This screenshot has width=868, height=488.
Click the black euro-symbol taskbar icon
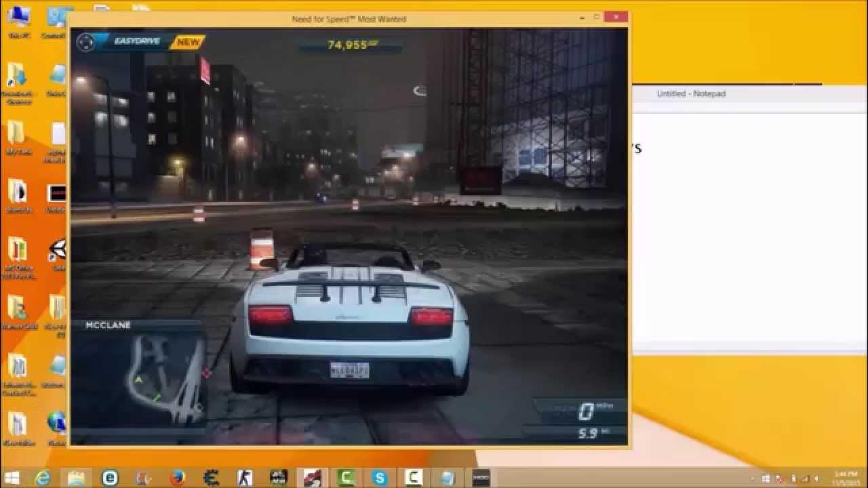(x=212, y=478)
